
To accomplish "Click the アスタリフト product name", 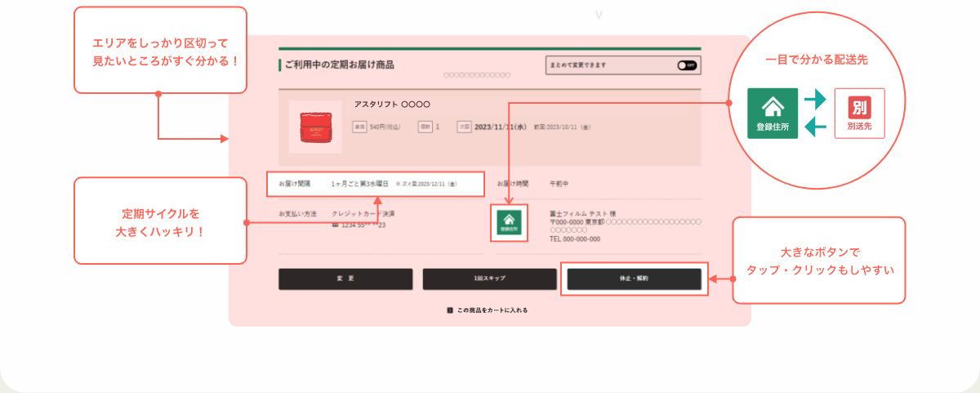I will 391,105.
